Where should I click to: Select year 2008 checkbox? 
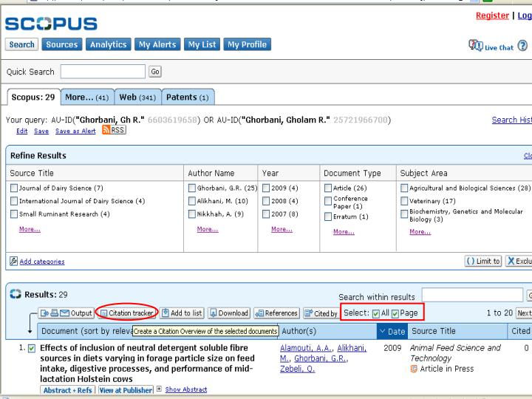point(266,201)
